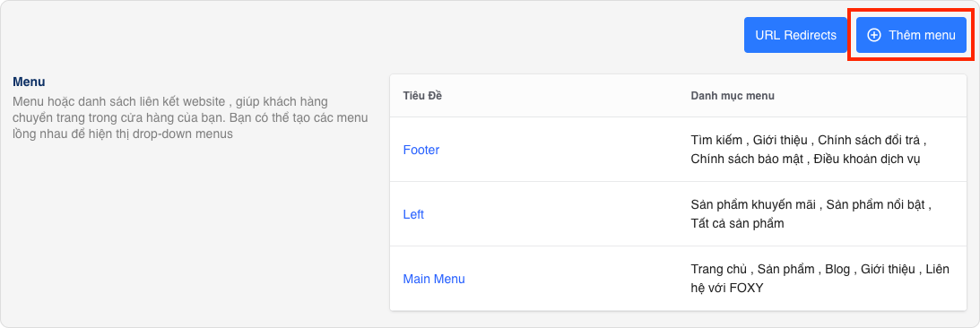Click Chính sách bảo mật text
Image resolution: width=980 pixels, height=328 pixels.
[747, 160]
